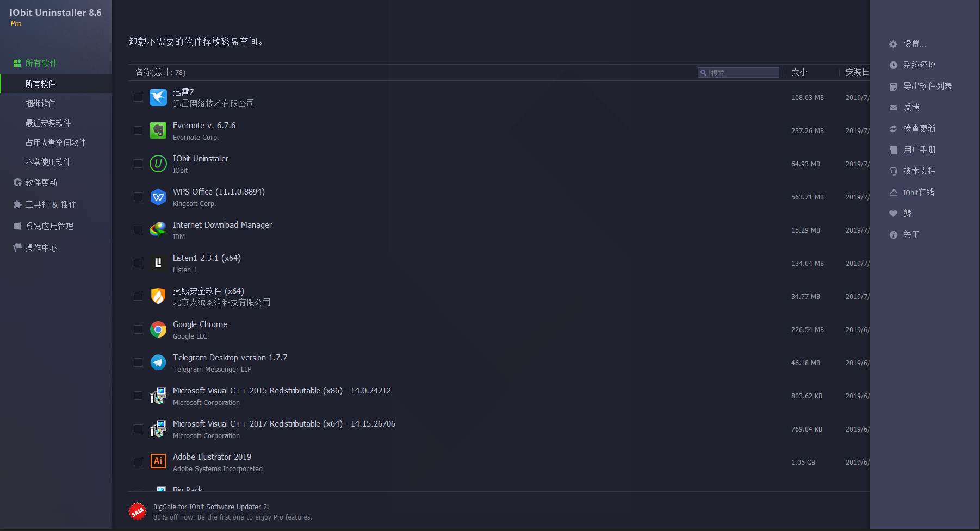Sort by the size (大小) column header

coord(799,72)
